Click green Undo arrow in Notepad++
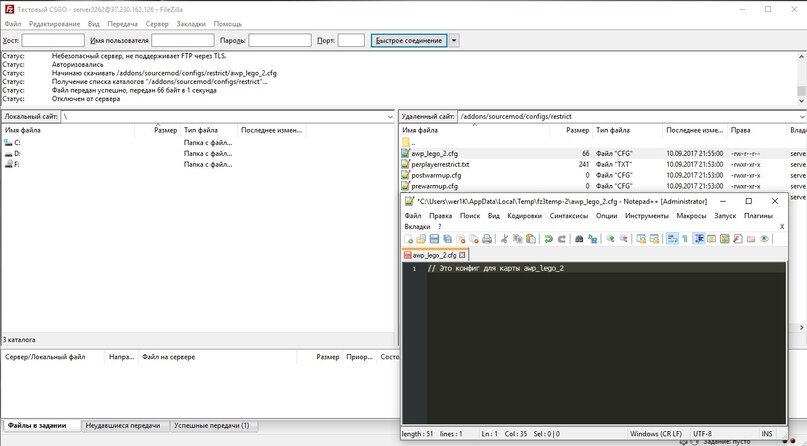Screen dimensions: 807x446 coord(549,239)
